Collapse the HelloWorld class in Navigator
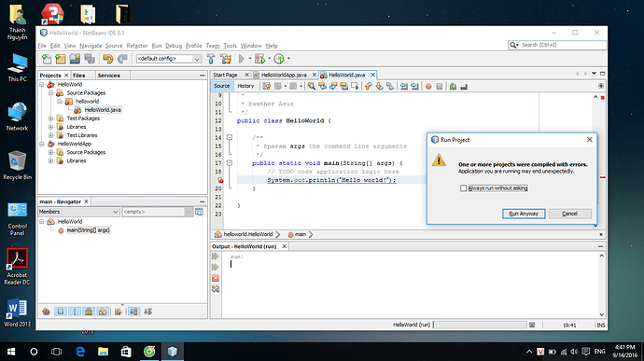The width and height of the screenshot is (644, 361). point(42,222)
